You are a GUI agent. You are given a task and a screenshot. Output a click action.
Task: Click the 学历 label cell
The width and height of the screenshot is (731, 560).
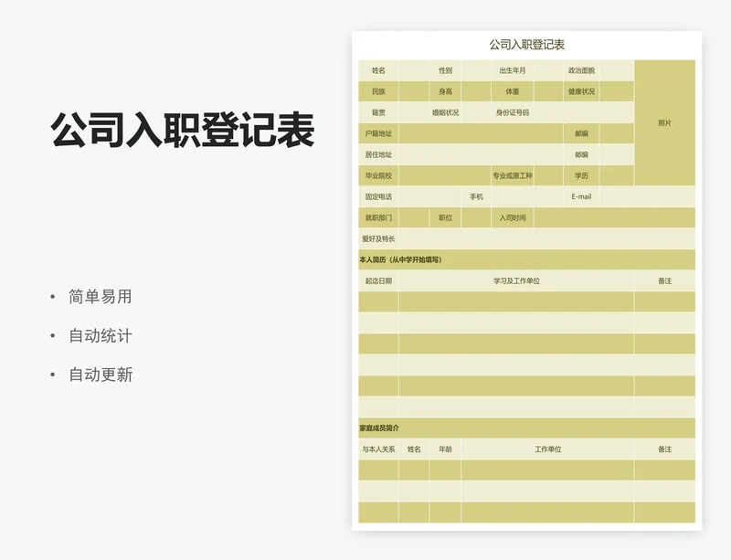(x=581, y=175)
